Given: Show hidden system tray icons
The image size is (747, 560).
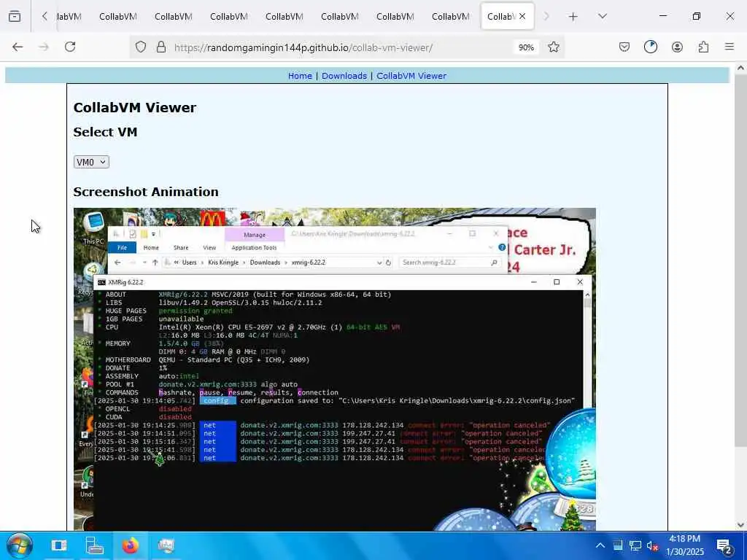Looking at the screenshot, I should point(600,545).
